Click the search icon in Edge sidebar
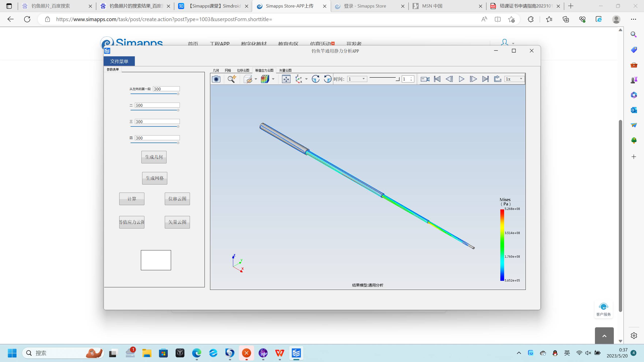 coord(634,34)
